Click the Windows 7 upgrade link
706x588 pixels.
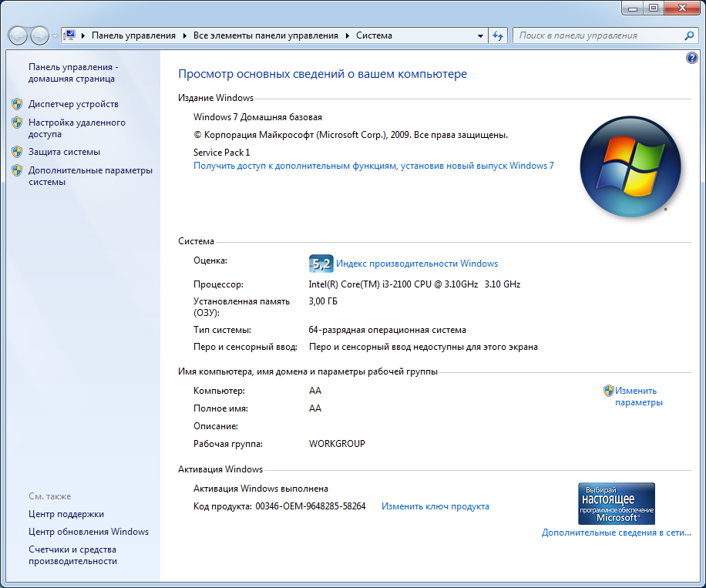374,166
